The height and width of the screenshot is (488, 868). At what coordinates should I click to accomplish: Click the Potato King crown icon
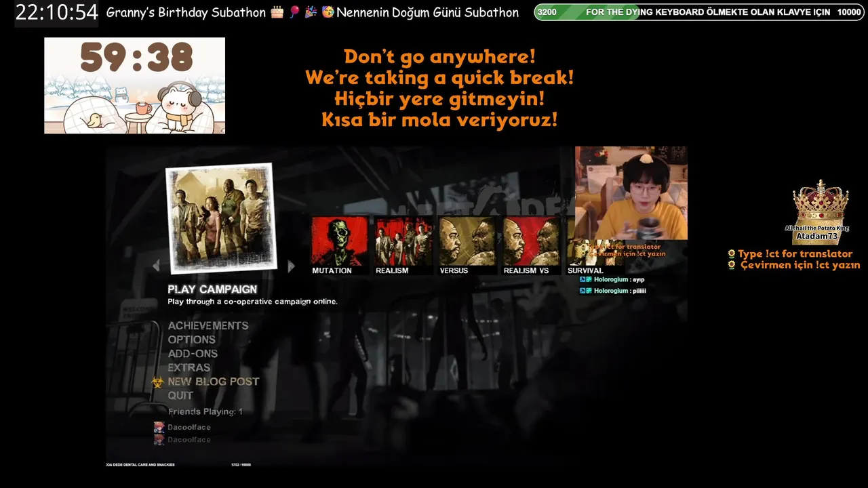(821, 202)
